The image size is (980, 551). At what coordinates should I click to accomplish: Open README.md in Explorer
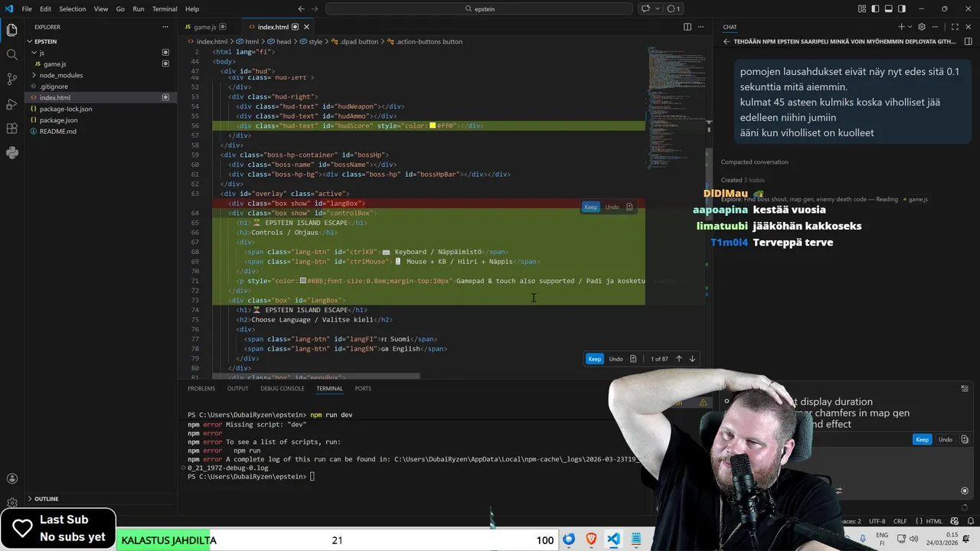click(x=58, y=131)
